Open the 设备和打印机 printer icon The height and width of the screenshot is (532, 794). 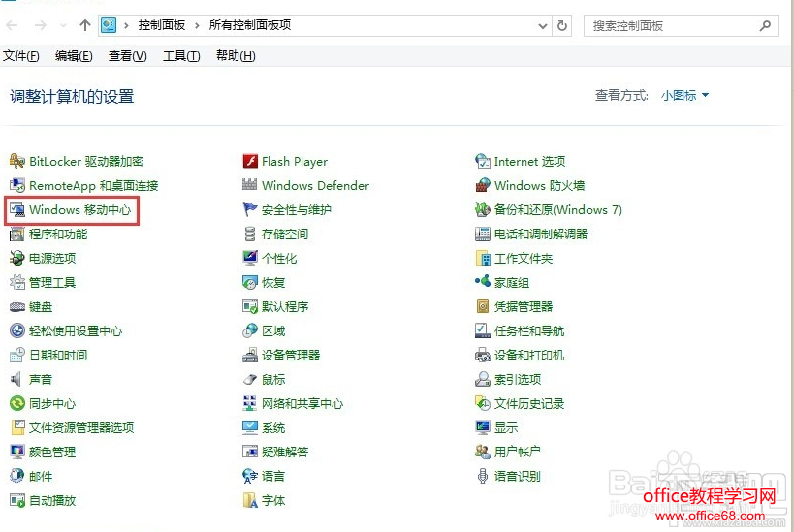click(x=483, y=355)
